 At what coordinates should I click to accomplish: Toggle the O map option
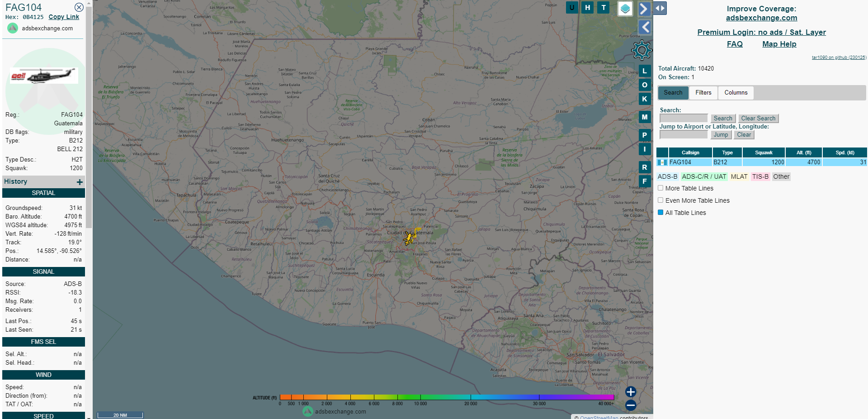point(645,85)
